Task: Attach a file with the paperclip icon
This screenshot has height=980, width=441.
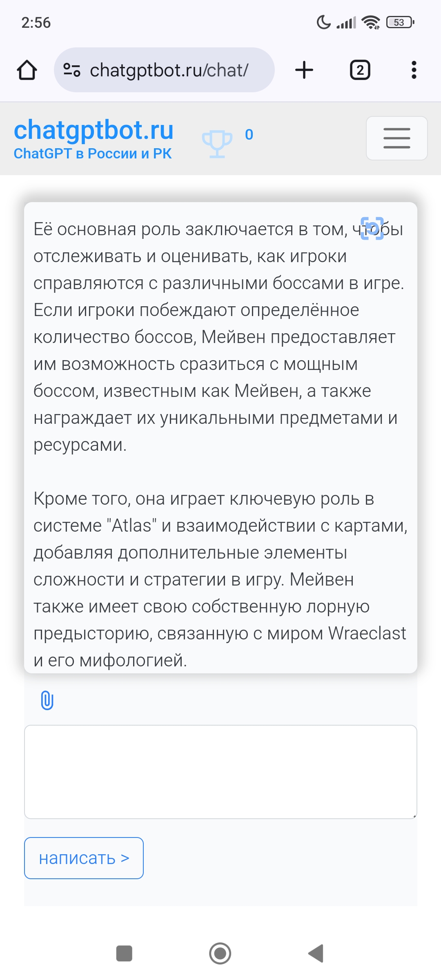Action: click(x=47, y=700)
